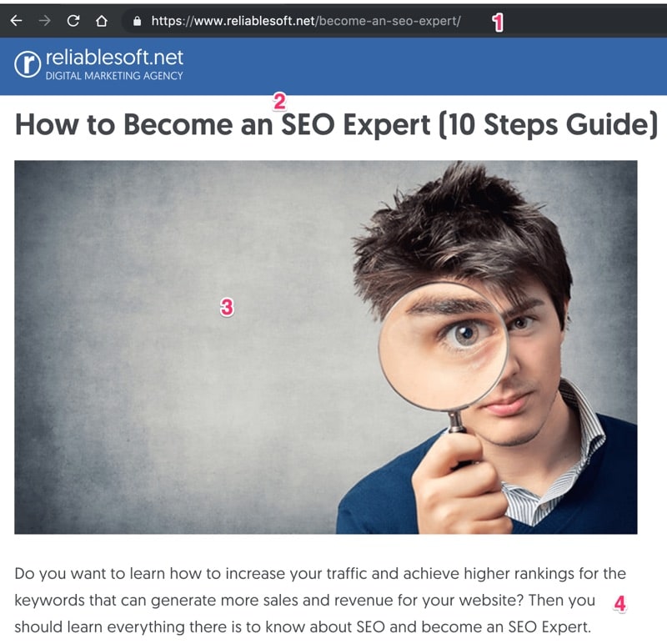667x644 pixels.
Task: Click the circular 'r' reliablesoft logo
Action: (28, 64)
